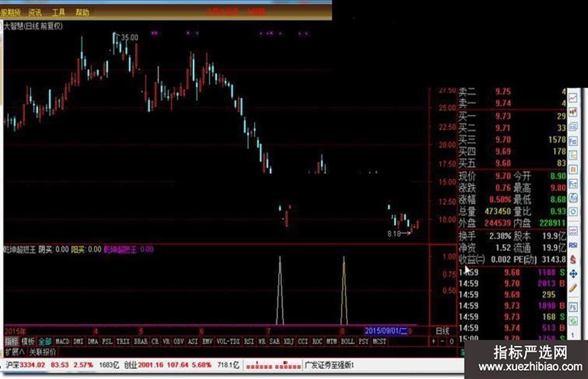The image size is (588, 379).
Task: Select the RSI indicator tab below chart
Action: pyautogui.click(x=249, y=342)
